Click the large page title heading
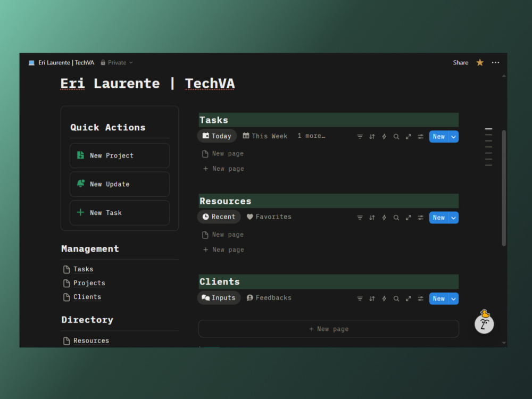This screenshot has height=399, width=532. 147,84
